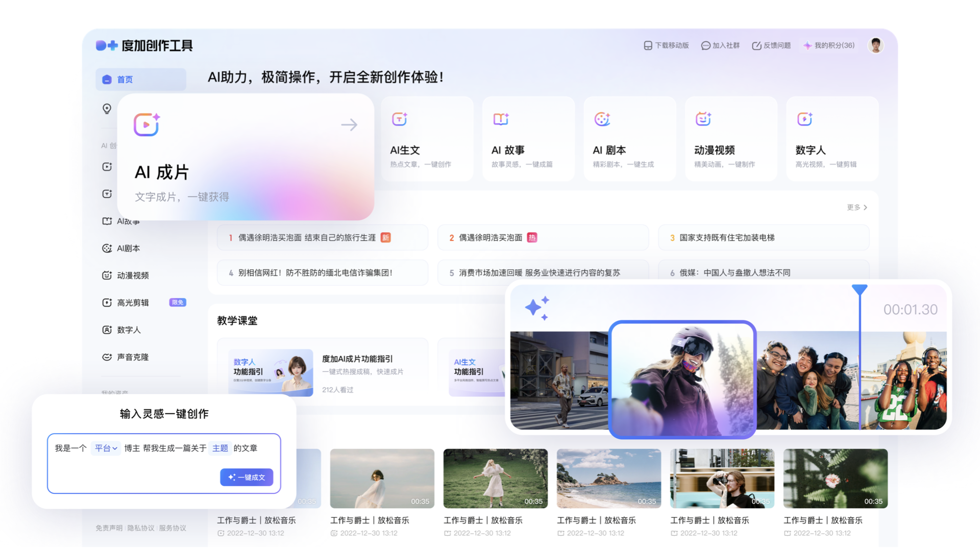Click the arrow on AI 成片 card
This screenshot has width=980, height=551.
[x=349, y=124]
